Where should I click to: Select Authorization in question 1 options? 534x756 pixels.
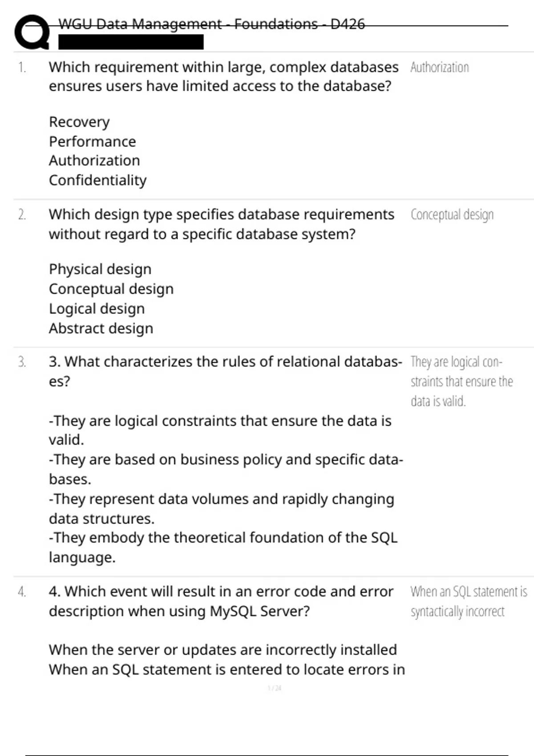coord(94,161)
